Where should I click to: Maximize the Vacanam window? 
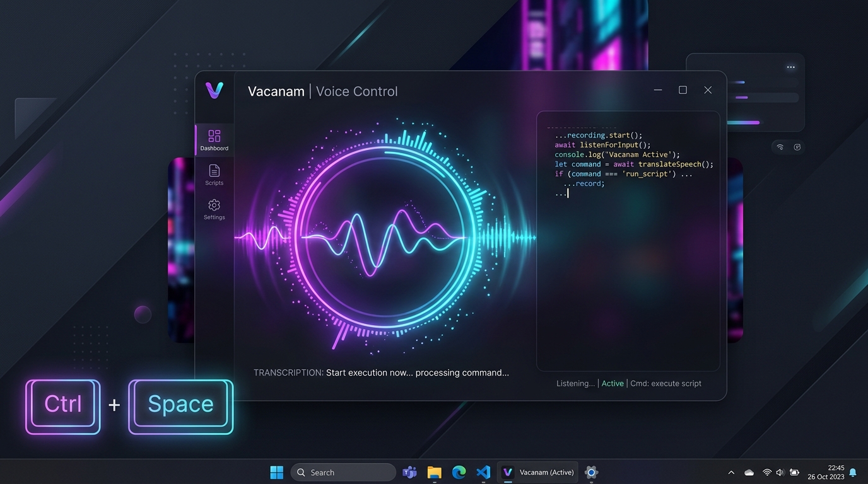(683, 90)
